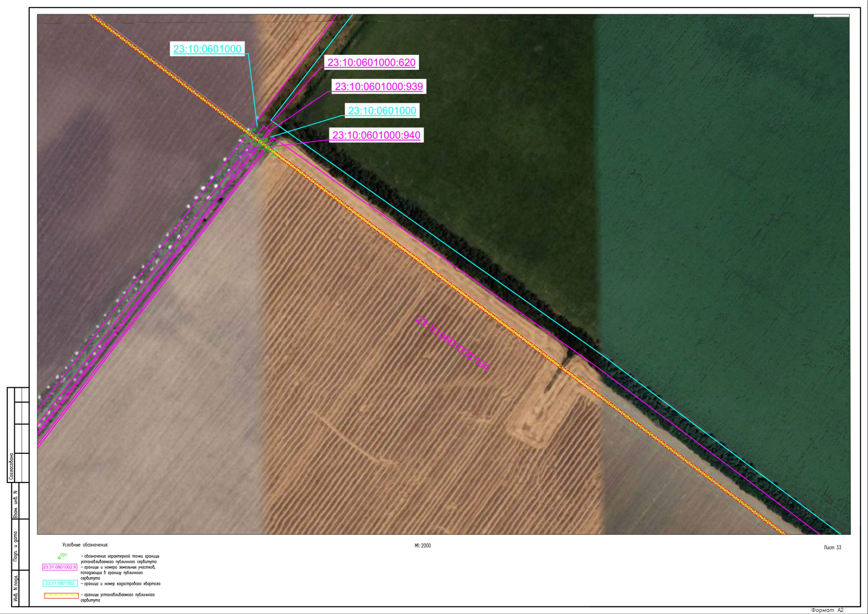Select magenta legend sample 23:31:0801002:9
The width and height of the screenshot is (868, 614).
(x=59, y=567)
